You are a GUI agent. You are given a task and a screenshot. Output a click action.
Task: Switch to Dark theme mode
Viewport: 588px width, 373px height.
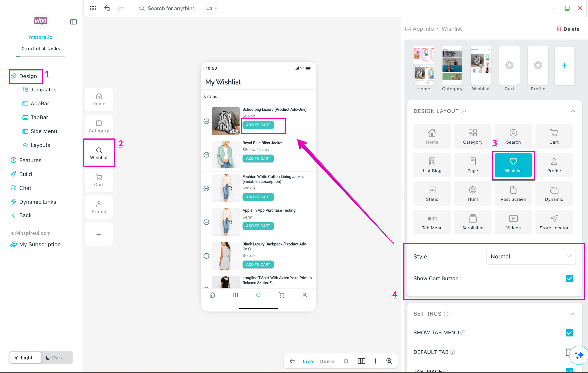tap(54, 357)
